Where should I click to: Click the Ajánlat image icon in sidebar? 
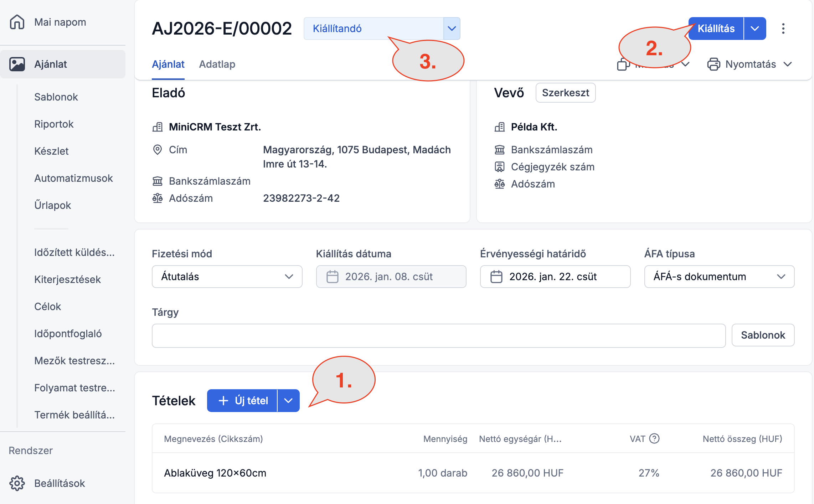tap(17, 64)
